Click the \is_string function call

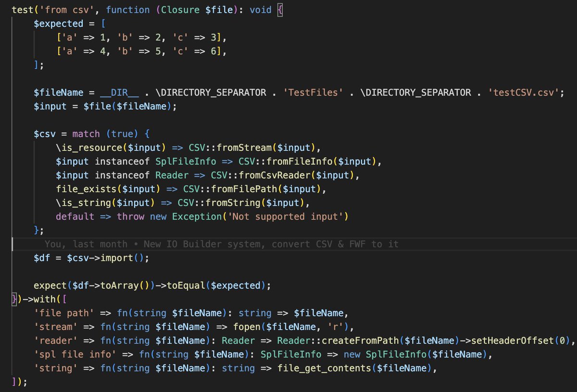[83, 202]
